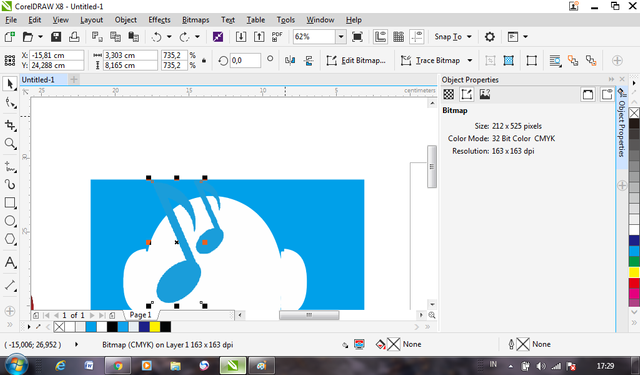Go to the next page arrow
This screenshot has height=375, width=640.
tap(92, 315)
